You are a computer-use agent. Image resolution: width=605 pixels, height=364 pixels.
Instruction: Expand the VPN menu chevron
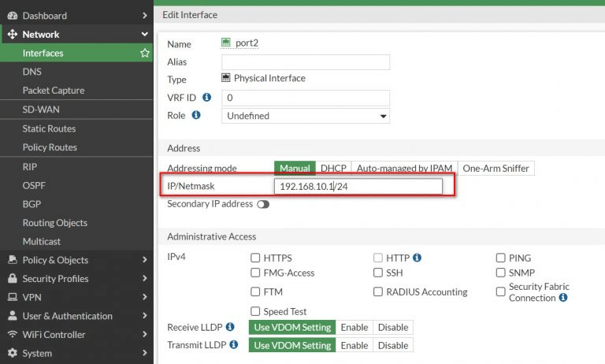click(x=145, y=297)
